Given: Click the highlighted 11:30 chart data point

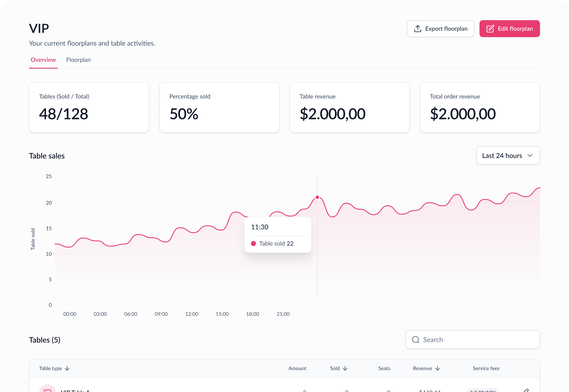Looking at the screenshot, I should tap(317, 197).
